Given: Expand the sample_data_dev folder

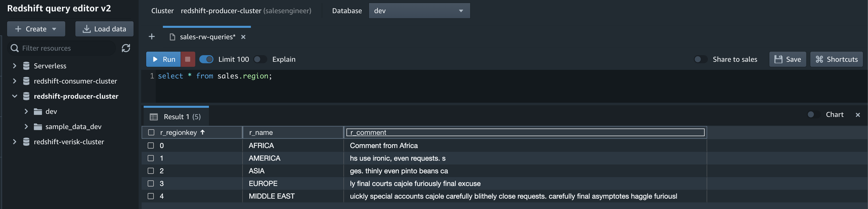Looking at the screenshot, I should tap(26, 127).
